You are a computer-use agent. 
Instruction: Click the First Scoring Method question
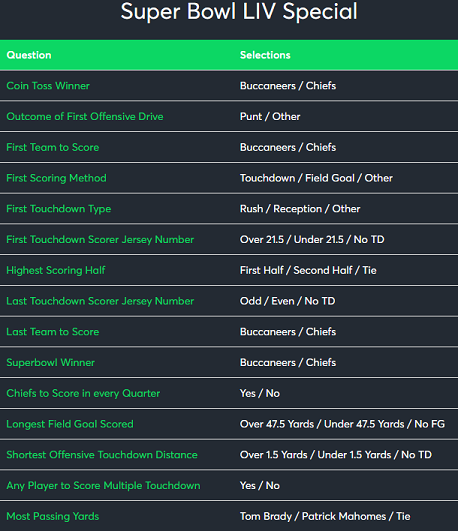pyautogui.click(x=57, y=178)
